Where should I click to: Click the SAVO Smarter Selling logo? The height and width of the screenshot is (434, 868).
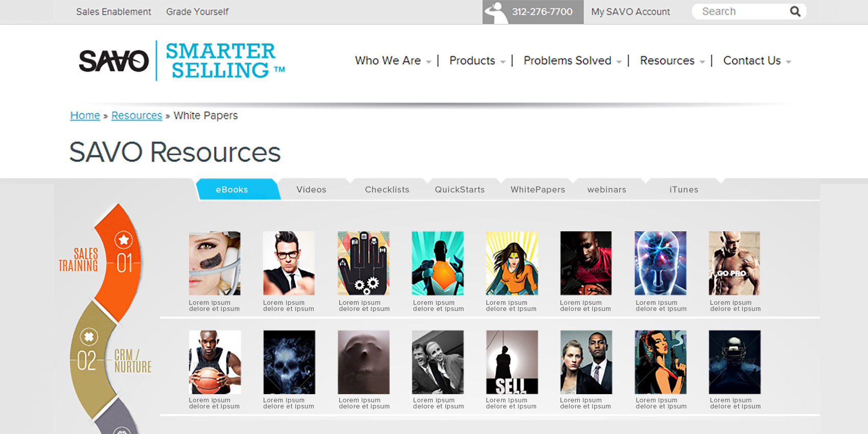pyautogui.click(x=181, y=61)
